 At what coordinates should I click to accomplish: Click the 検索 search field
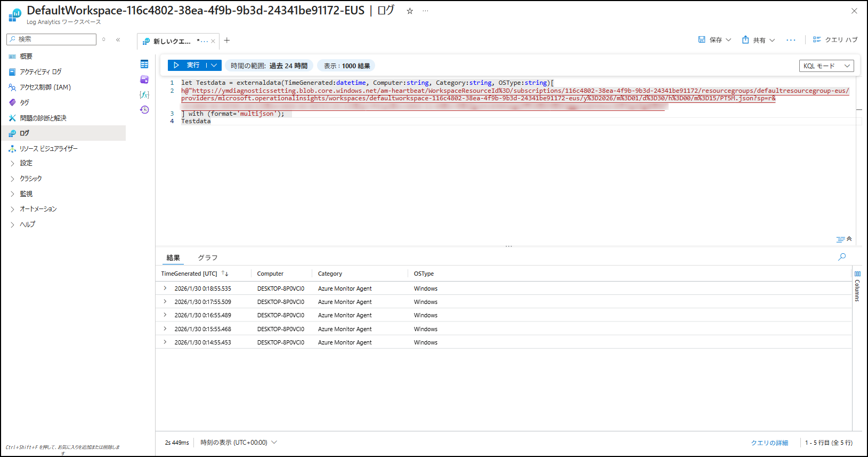[x=52, y=39]
